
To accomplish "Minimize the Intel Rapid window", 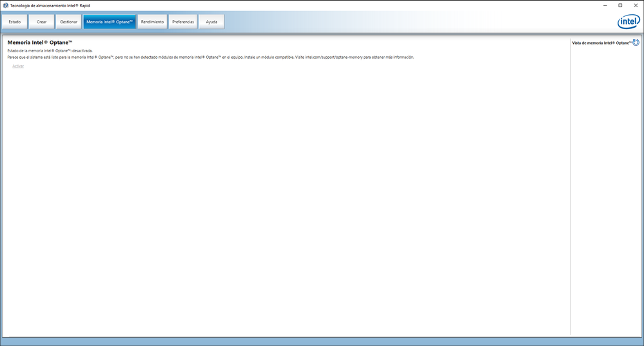I will pyautogui.click(x=605, y=5).
